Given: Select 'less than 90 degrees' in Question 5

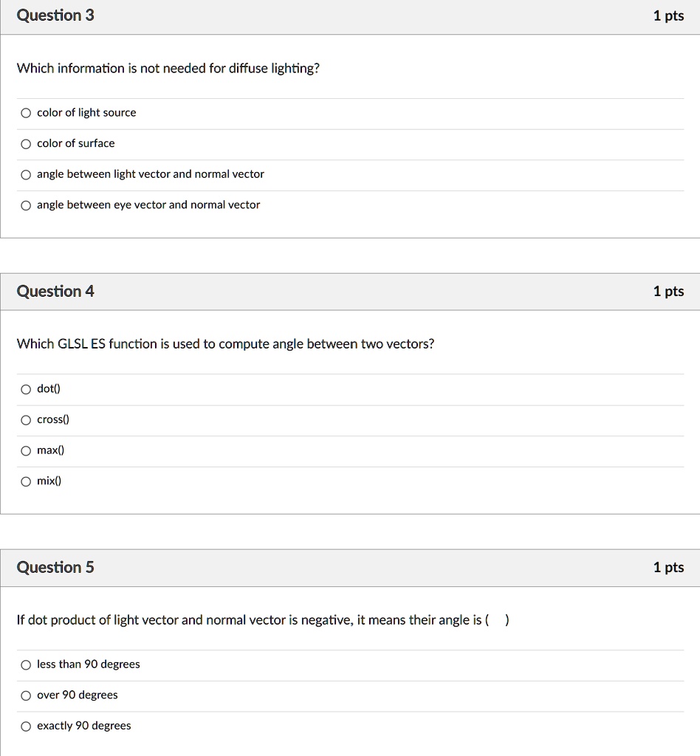Looking at the screenshot, I should click(26, 664).
